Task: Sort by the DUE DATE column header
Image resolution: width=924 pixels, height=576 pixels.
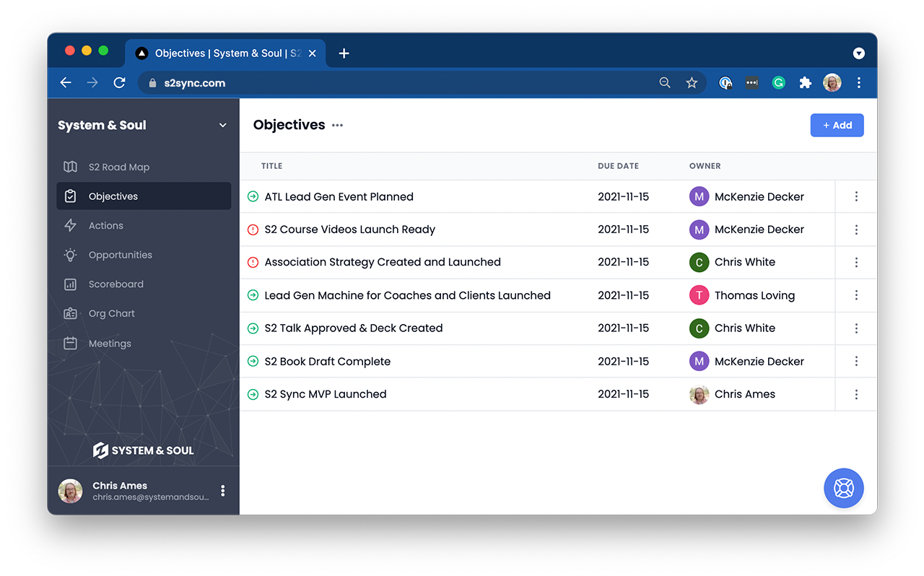Action: coord(618,166)
